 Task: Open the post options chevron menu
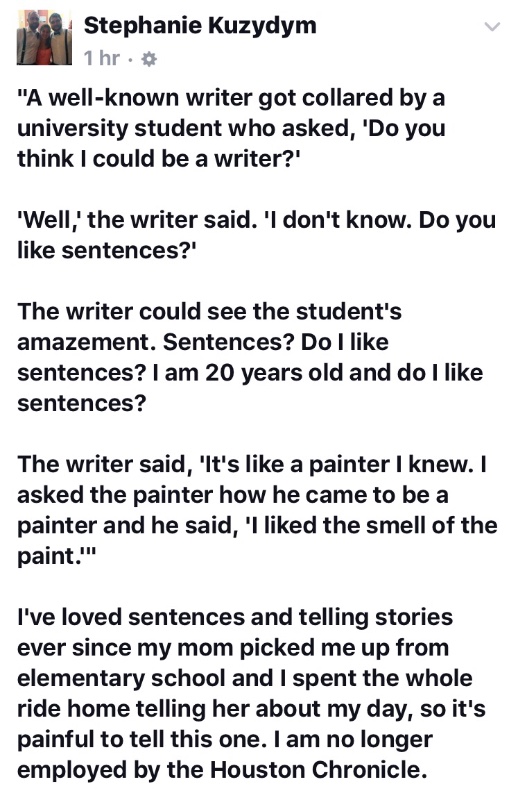(x=491, y=27)
